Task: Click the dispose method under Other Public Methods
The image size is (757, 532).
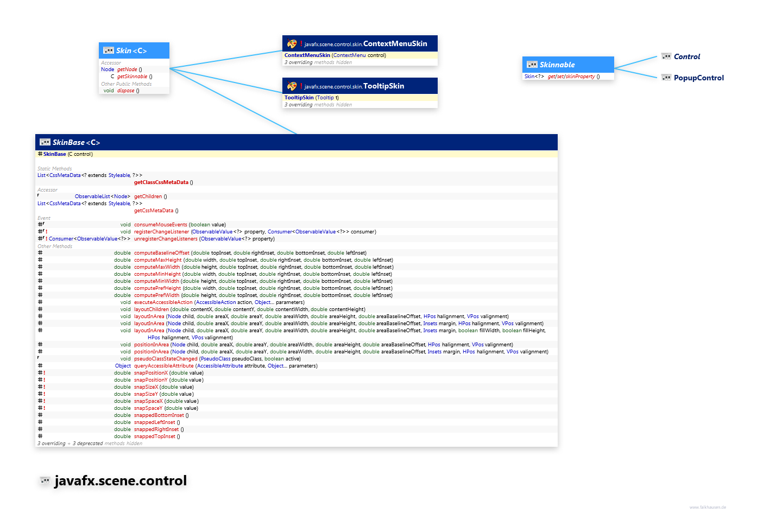Action: [125, 91]
